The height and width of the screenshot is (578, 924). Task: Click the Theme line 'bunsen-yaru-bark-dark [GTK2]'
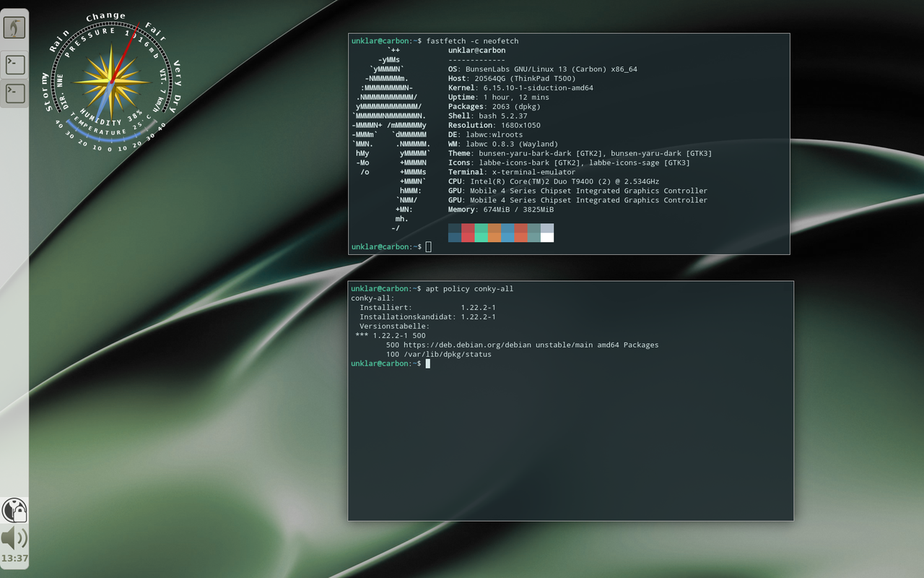point(580,154)
